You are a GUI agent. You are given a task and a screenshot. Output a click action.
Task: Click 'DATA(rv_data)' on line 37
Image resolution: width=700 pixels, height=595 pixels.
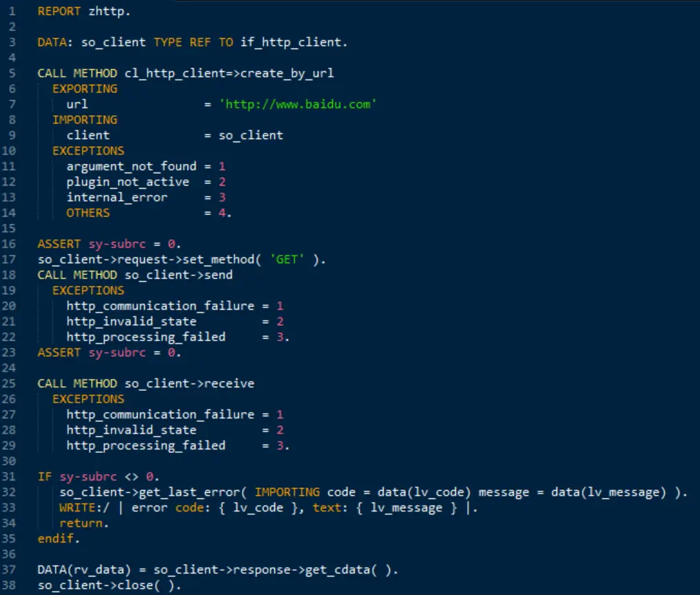click(x=84, y=569)
